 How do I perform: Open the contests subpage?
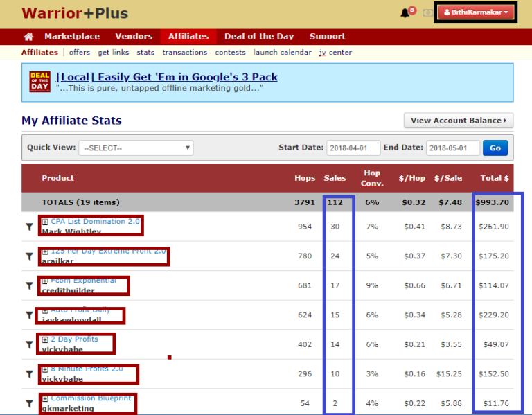(230, 53)
